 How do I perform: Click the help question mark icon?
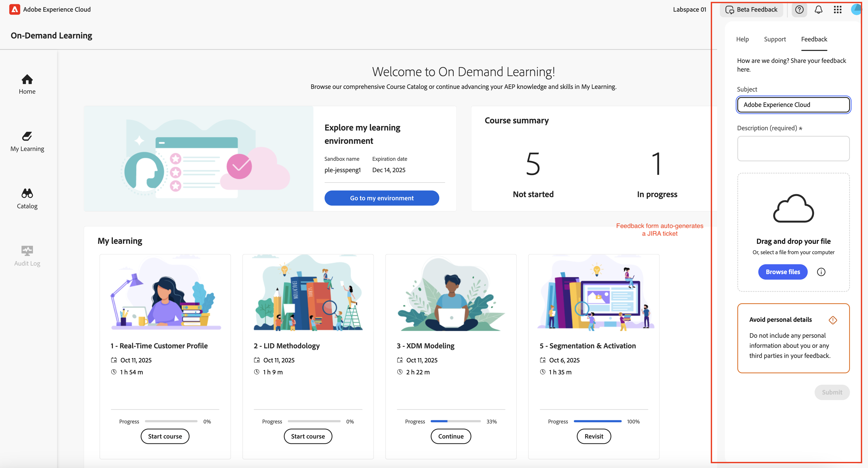(799, 10)
